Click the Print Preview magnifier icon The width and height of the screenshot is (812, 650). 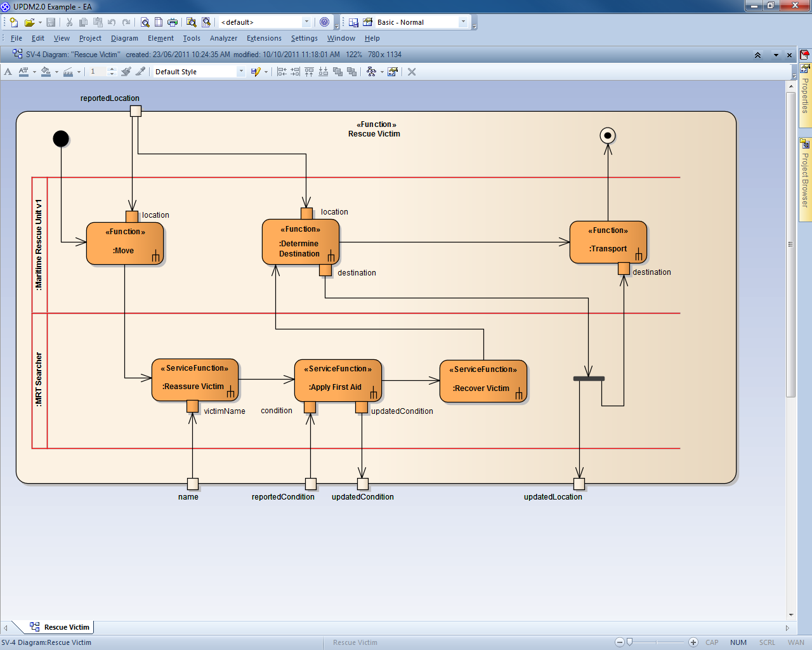(x=145, y=22)
